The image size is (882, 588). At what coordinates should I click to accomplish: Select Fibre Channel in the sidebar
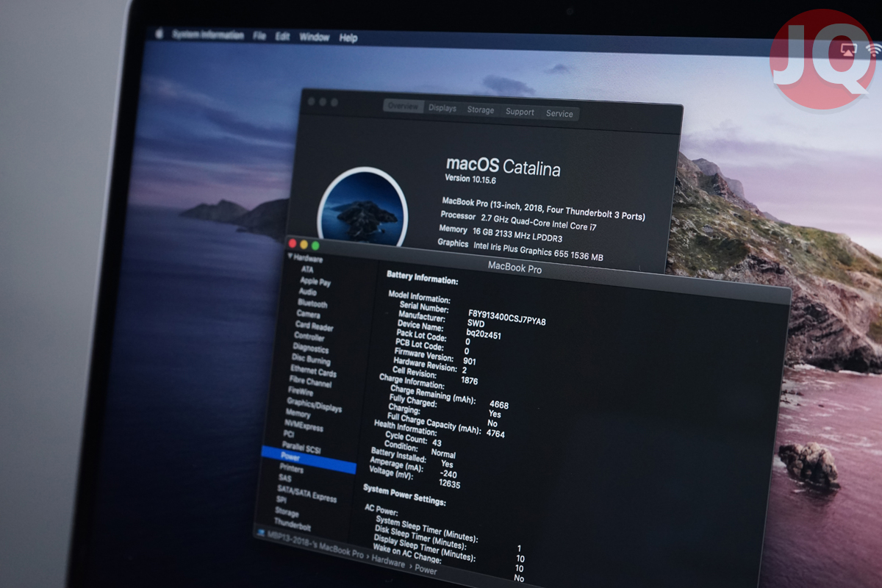coord(311,382)
